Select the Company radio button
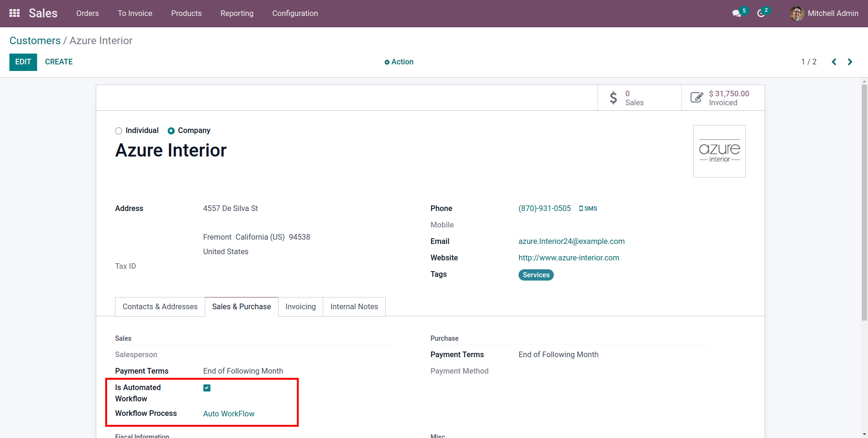This screenshot has width=868, height=438. 171,131
